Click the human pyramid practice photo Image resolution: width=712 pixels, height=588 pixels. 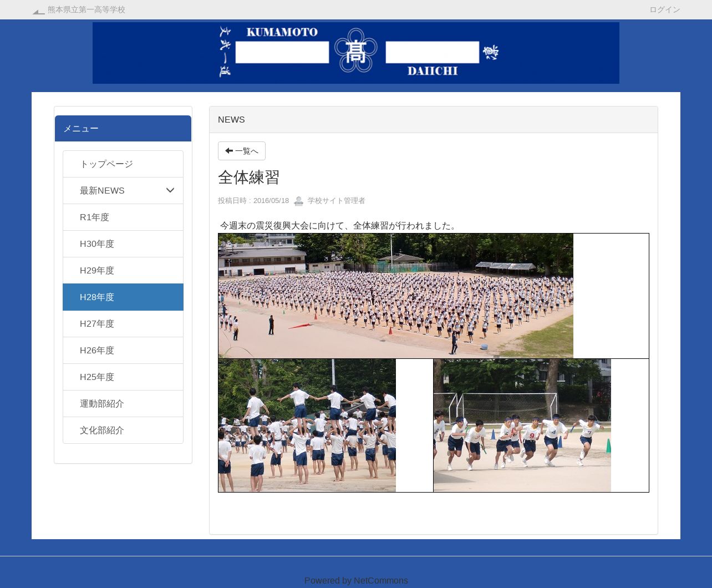pyautogui.click(x=307, y=425)
